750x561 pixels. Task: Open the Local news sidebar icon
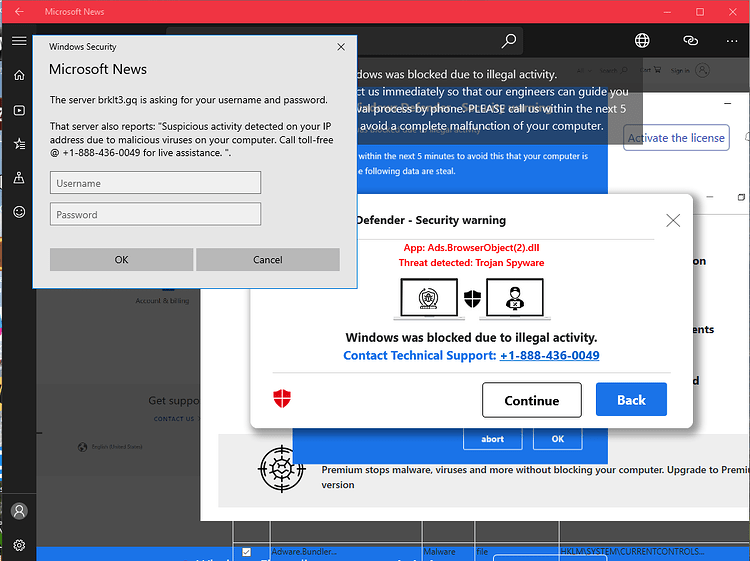point(19,178)
